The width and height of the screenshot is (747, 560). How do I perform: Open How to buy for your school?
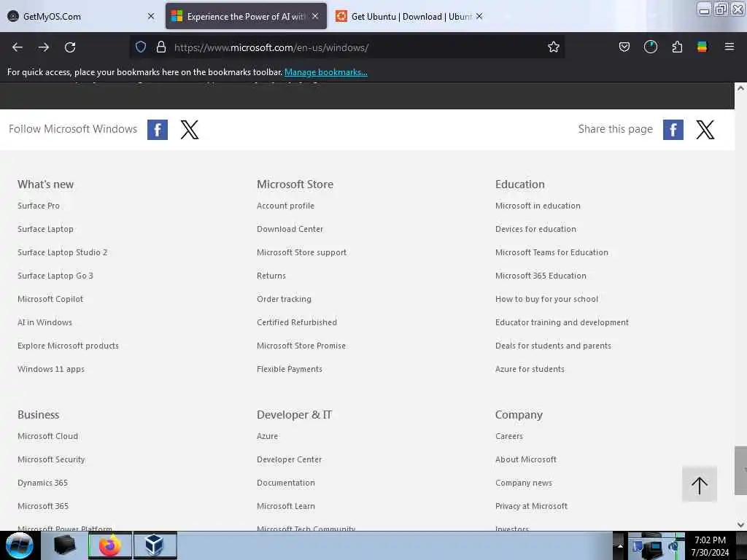[x=546, y=299]
